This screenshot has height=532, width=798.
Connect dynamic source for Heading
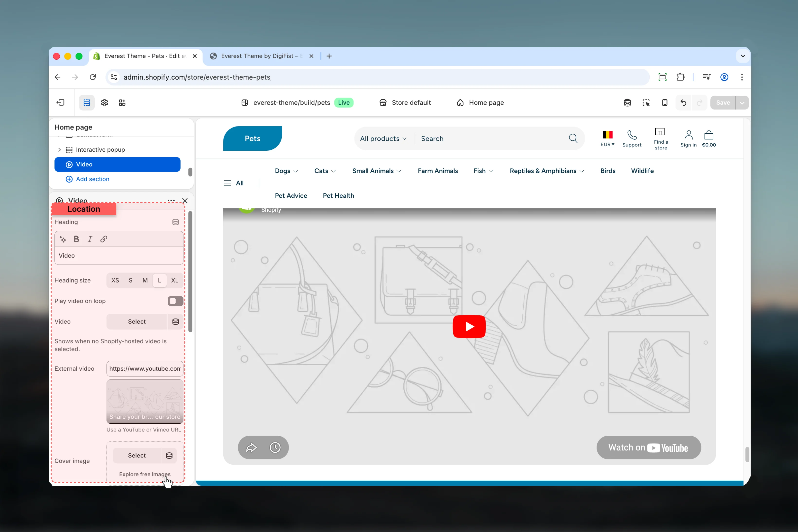pos(175,222)
